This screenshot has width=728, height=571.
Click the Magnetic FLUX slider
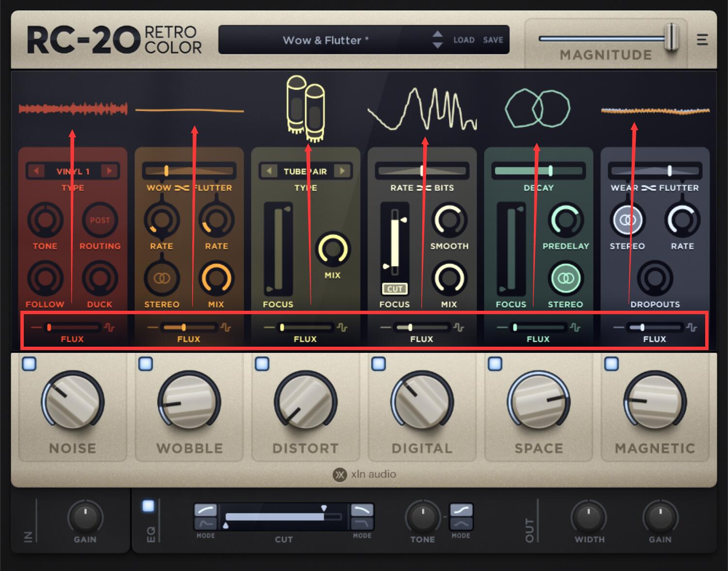tap(655, 327)
